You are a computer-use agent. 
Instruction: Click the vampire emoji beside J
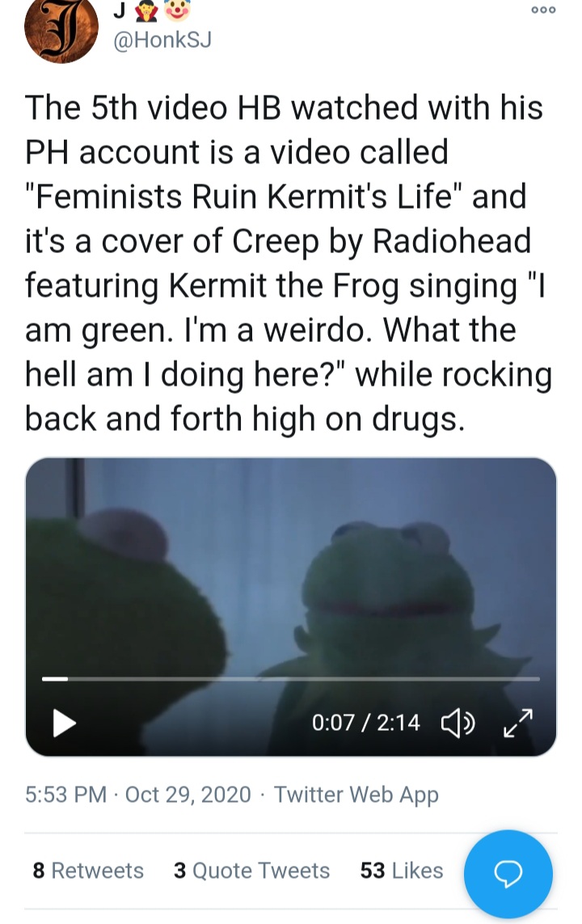pos(146,11)
